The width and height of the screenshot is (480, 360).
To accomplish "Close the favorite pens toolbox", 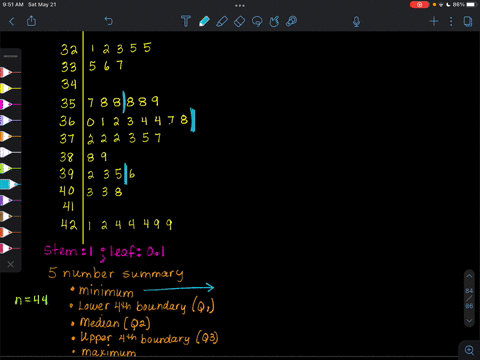I will pos(11,264).
